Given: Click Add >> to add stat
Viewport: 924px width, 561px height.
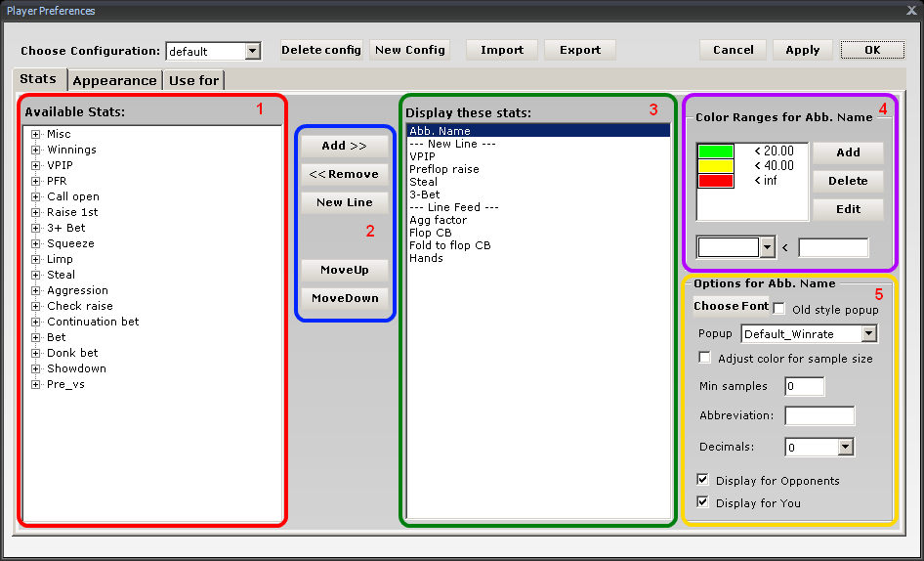Looking at the screenshot, I should (345, 146).
